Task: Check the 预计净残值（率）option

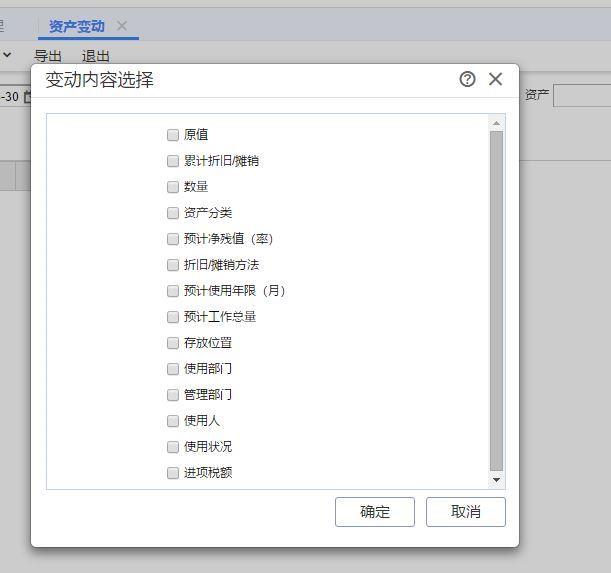Action: pyautogui.click(x=173, y=239)
